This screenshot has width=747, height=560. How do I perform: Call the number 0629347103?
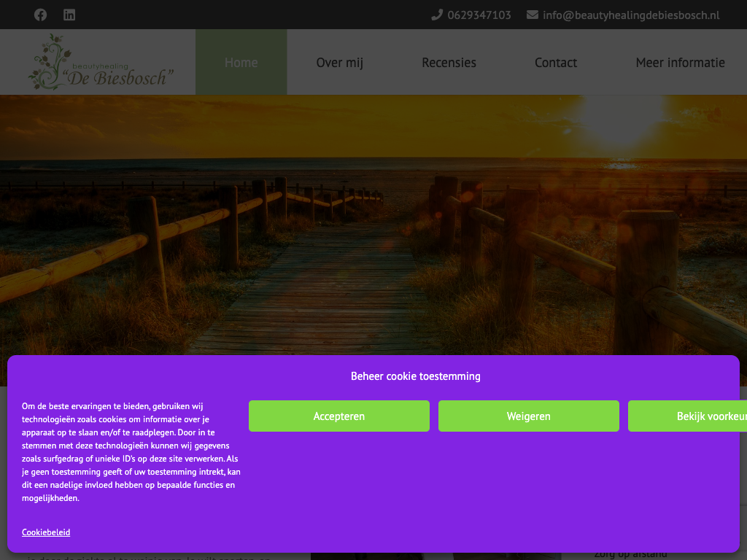point(479,15)
